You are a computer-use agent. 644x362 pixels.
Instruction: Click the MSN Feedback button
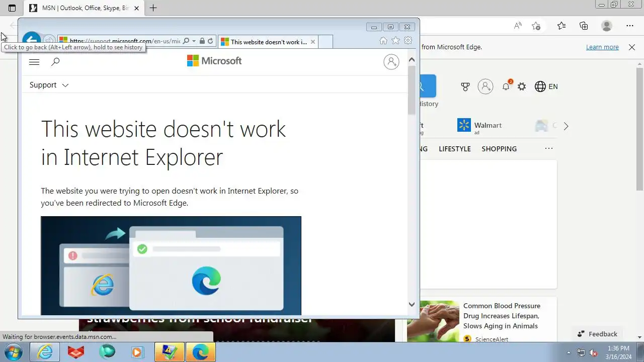coord(597,334)
